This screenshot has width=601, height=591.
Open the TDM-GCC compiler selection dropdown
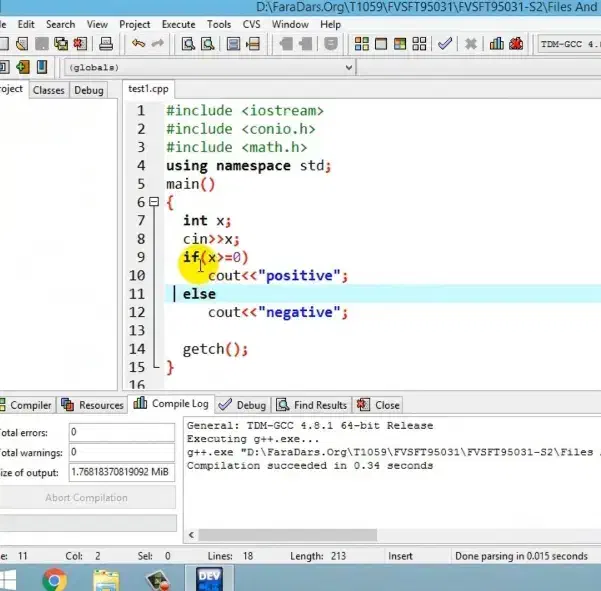coord(568,44)
